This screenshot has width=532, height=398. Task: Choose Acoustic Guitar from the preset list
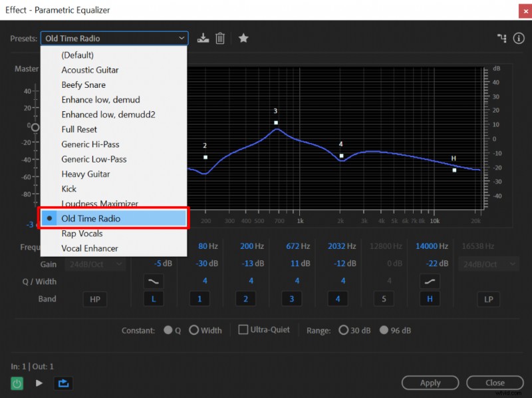[90, 70]
